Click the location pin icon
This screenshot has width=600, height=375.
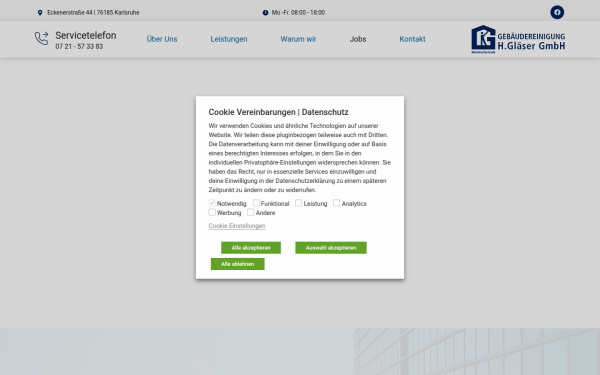(40, 13)
